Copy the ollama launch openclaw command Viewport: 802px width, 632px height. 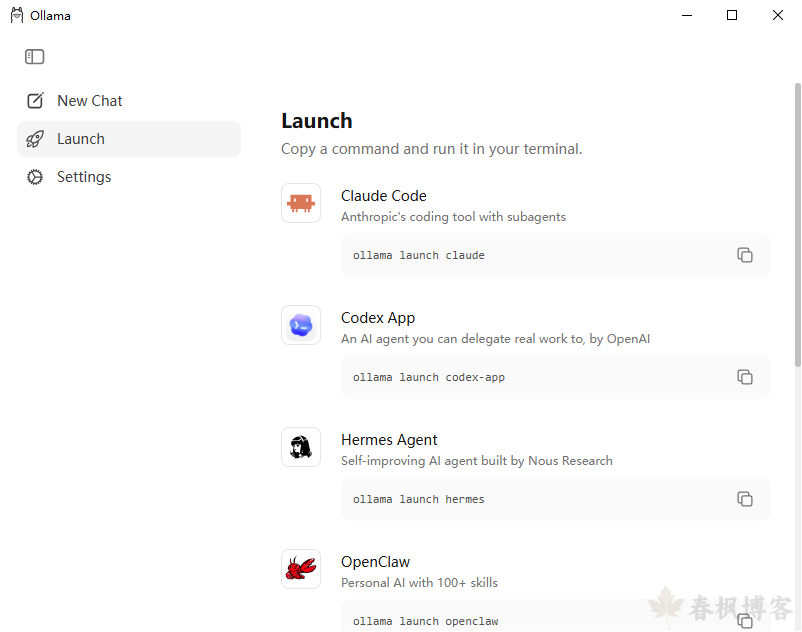click(x=745, y=621)
